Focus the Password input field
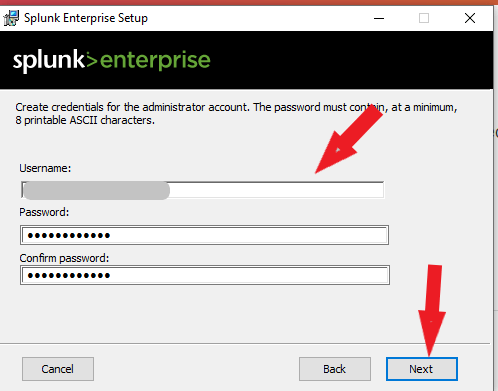 pyautogui.click(x=204, y=235)
